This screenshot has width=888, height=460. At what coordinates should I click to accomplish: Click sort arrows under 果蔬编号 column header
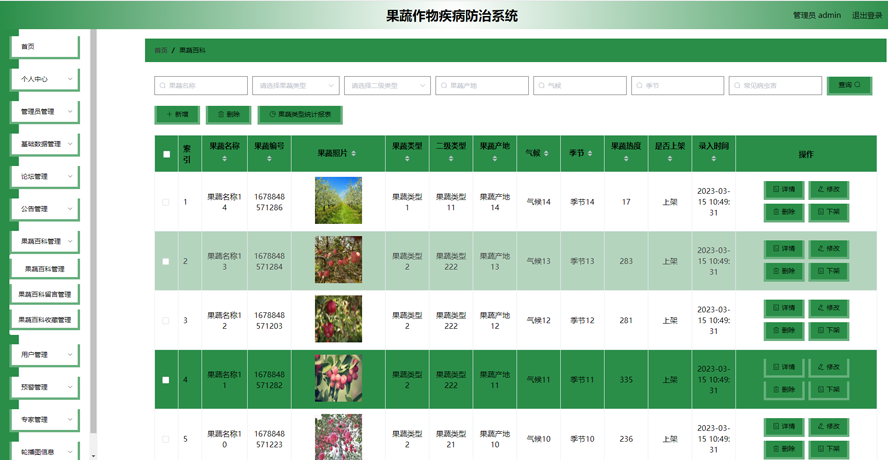[269, 159]
